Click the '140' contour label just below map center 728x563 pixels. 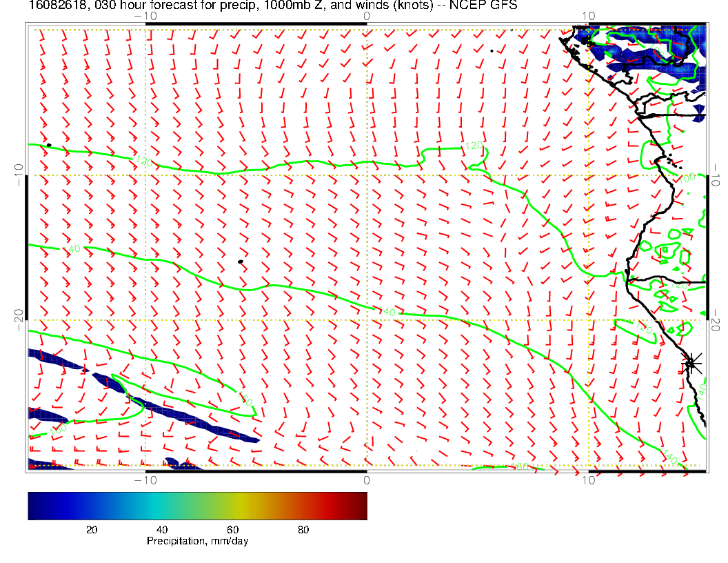click(x=387, y=313)
